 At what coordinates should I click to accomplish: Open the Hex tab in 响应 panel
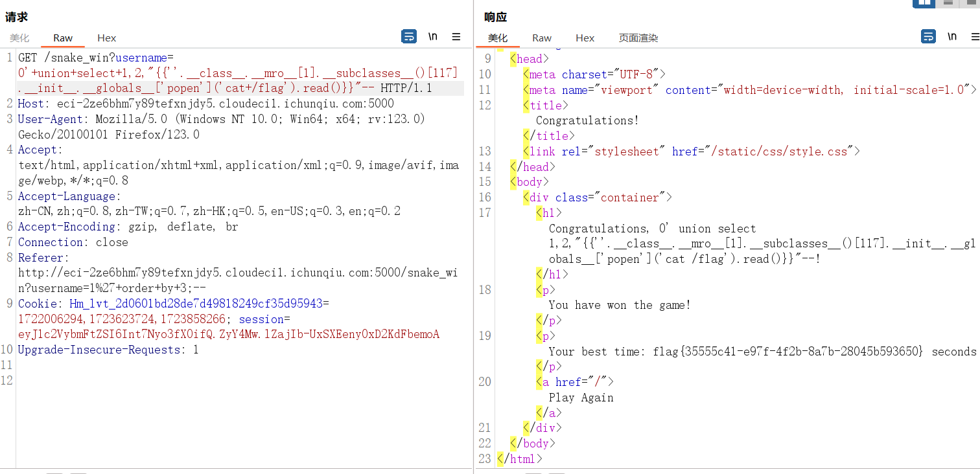585,38
